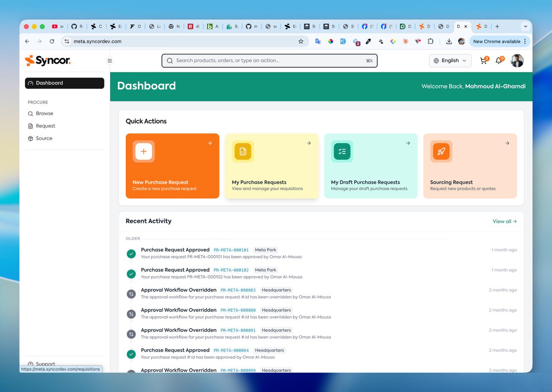Open the Chrome three-dot menu

(525, 41)
